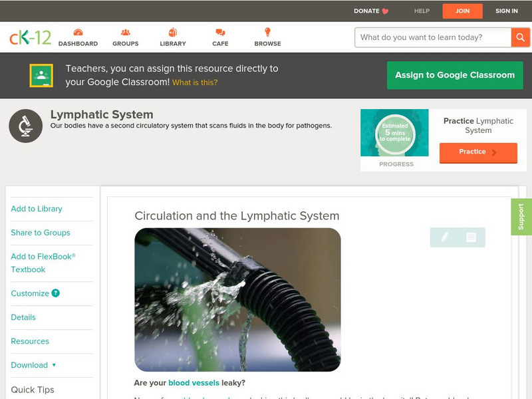Click SIGN IN
The image size is (532, 399).
[507, 11]
